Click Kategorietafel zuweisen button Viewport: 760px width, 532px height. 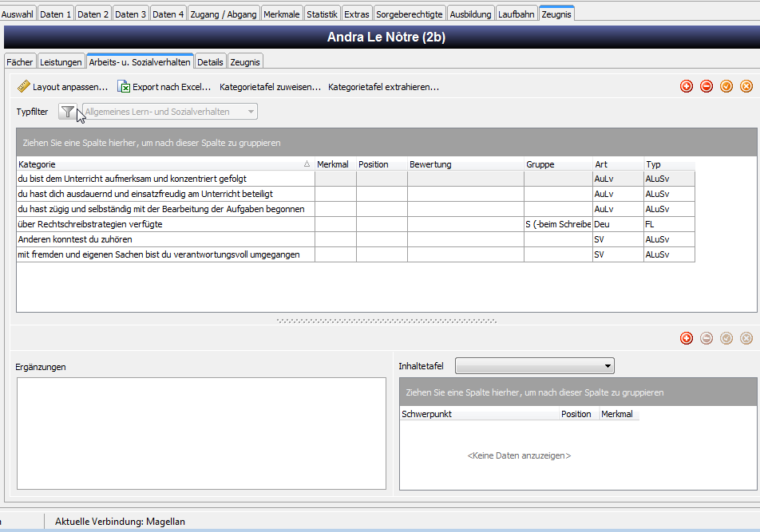(x=270, y=87)
